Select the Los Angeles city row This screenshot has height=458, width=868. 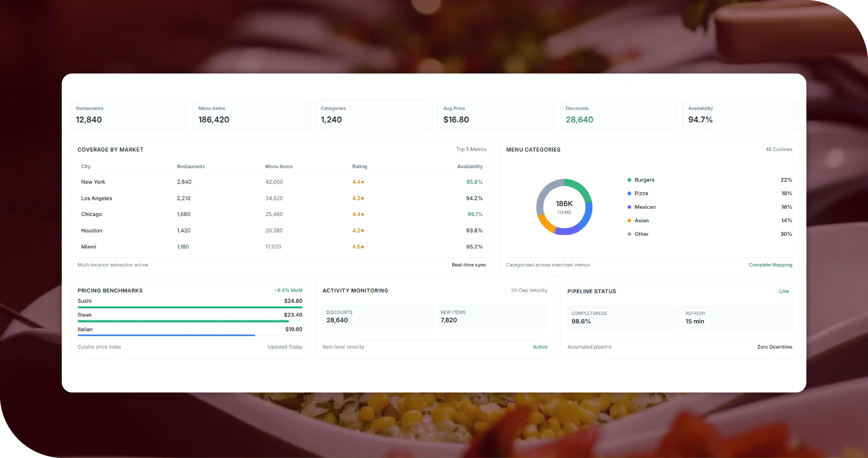point(282,198)
